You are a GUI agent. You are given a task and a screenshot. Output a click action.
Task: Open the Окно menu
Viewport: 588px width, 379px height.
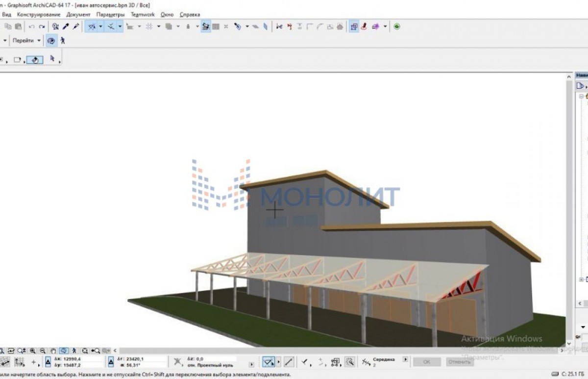point(167,15)
